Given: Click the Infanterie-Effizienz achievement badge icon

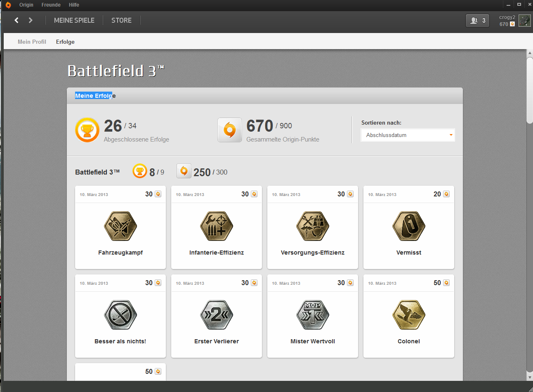Looking at the screenshot, I should click(x=217, y=226).
